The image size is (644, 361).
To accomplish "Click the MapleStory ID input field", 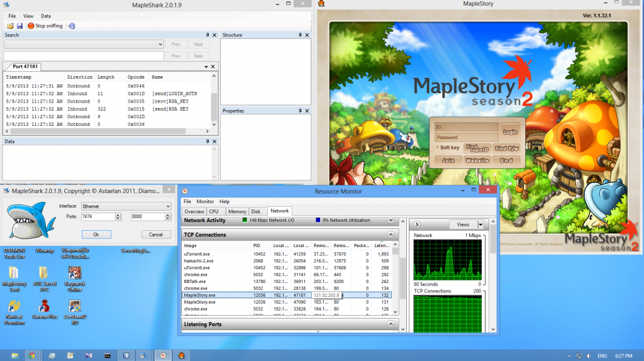I will pyautogui.click(x=467, y=127).
